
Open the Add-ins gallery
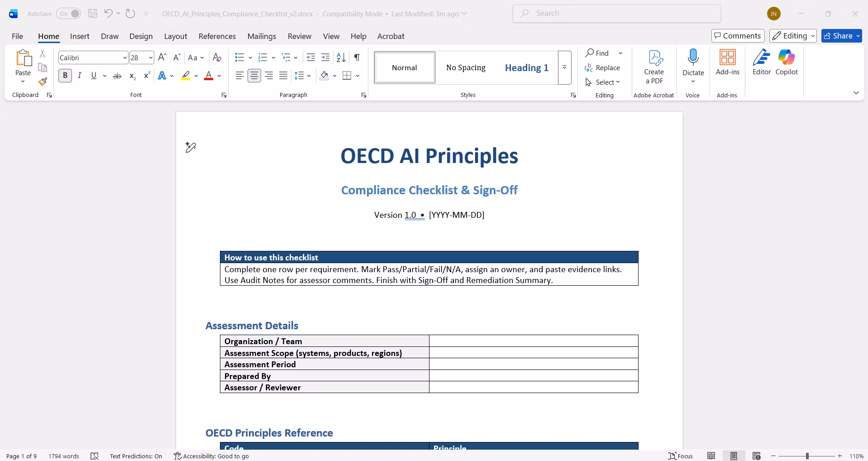pyautogui.click(x=728, y=62)
